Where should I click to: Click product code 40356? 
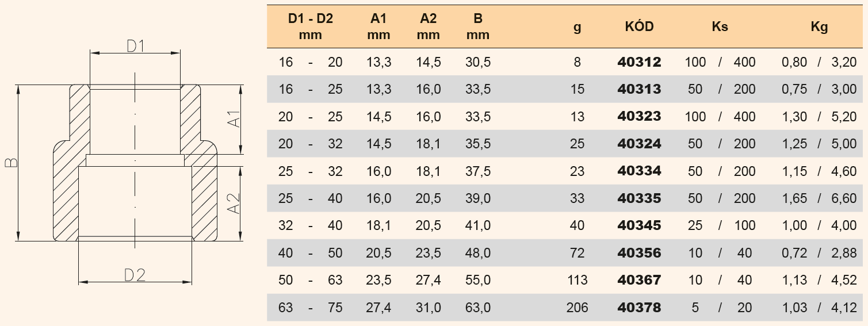[x=639, y=253]
